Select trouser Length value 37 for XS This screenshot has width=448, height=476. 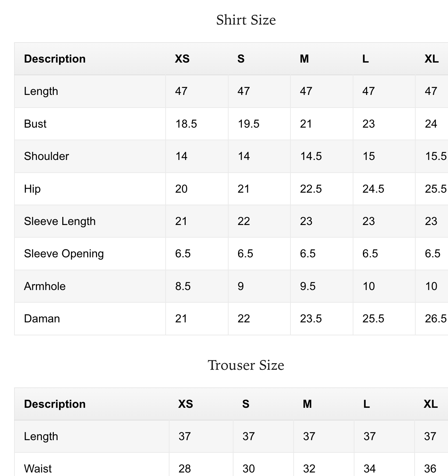coord(185,436)
